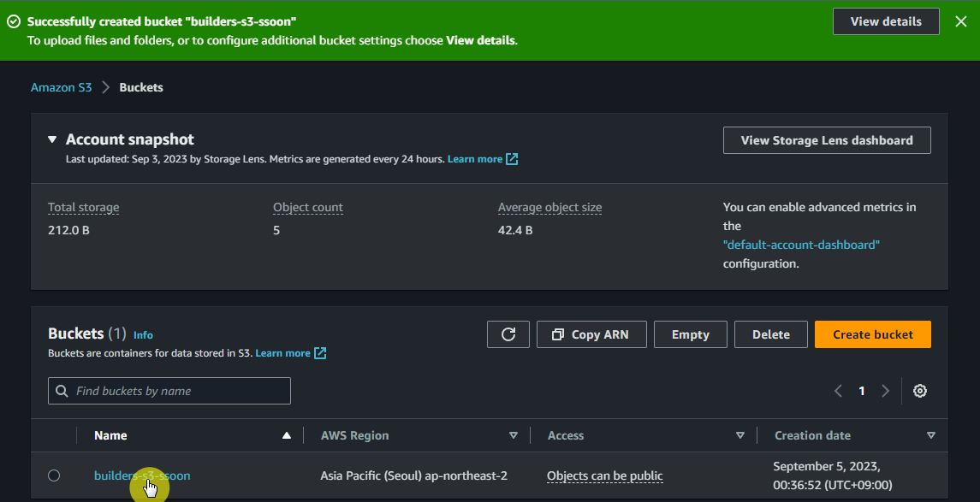The image size is (980, 502).
Task: Open View details for the created bucket
Action: [x=886, y=21]
